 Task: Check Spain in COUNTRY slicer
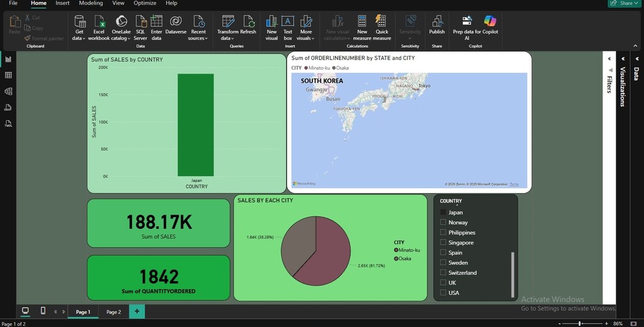tap(443, 252)
